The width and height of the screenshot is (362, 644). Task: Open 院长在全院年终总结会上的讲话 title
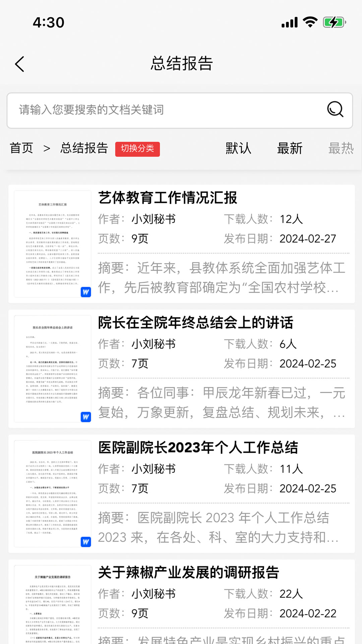tap(195, 323)
